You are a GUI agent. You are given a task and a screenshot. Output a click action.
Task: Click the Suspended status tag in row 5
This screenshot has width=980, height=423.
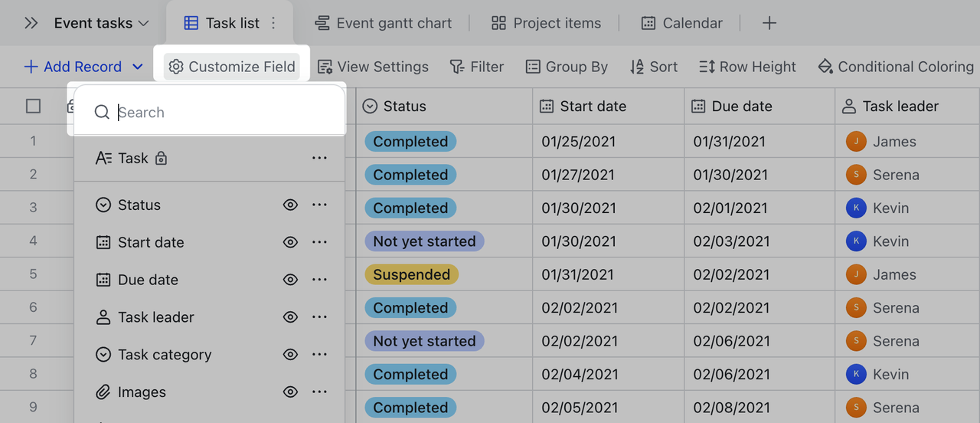(411, 274)
